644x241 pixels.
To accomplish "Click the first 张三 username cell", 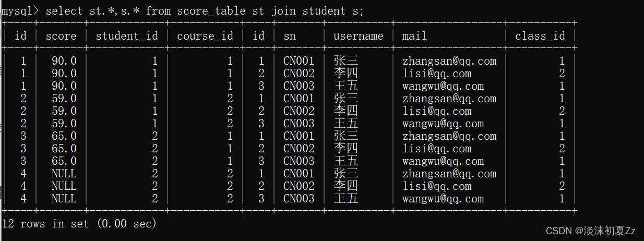I will coord(346,61).
